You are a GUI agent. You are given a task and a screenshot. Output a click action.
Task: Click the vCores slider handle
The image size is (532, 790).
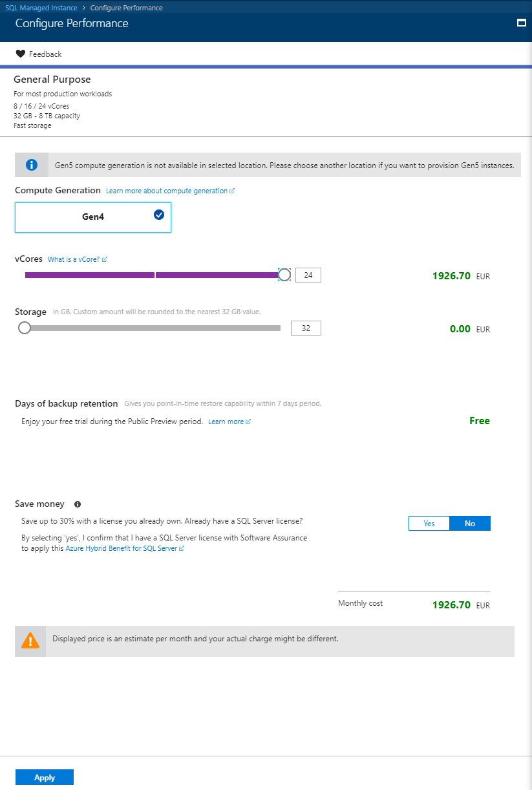284,275
